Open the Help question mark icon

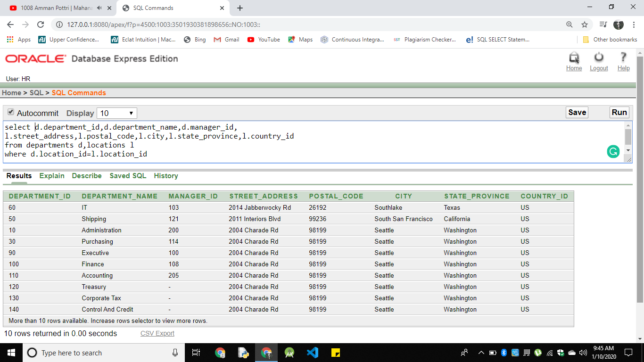coord(623,58)
